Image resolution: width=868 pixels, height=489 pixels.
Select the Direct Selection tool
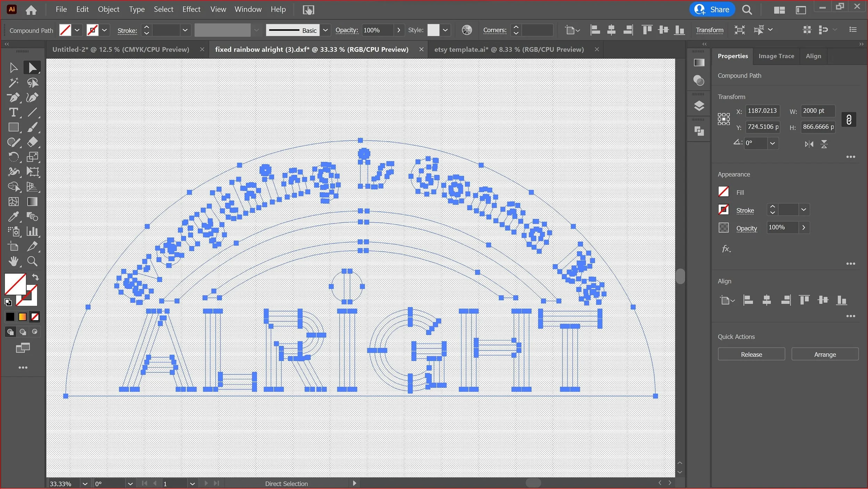click(32, 67)
